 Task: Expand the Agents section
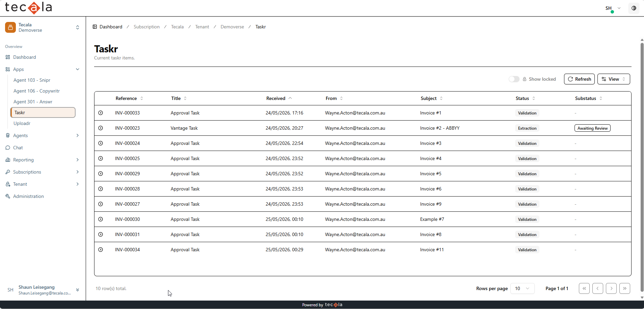(78, 135)
